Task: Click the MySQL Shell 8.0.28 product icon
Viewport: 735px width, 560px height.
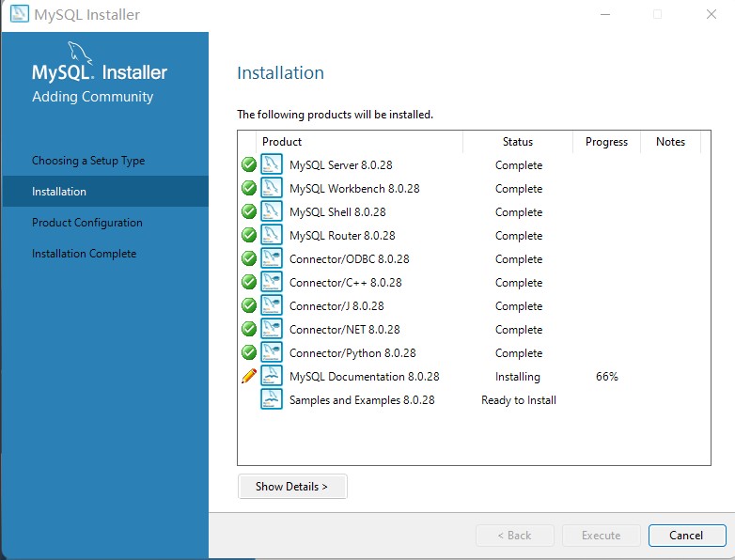Action: [x=272, y=211]
